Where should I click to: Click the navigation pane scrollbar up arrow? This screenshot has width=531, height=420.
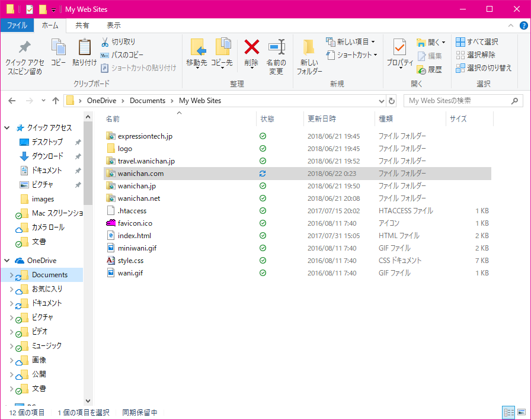pos(88,117)
